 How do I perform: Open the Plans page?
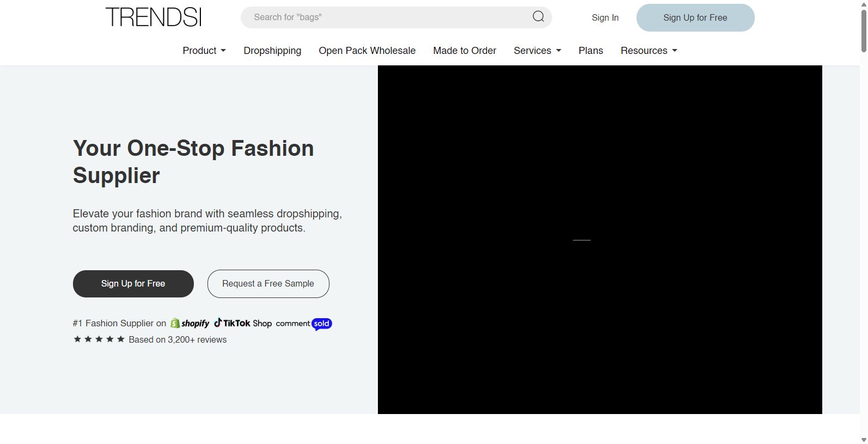tap(591, 51)
